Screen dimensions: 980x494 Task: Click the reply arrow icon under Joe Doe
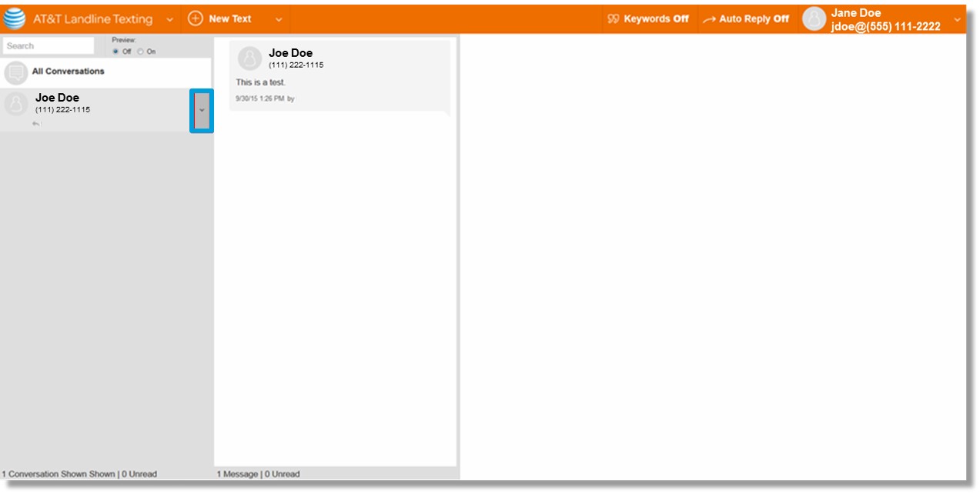click(x=36, y=123)
